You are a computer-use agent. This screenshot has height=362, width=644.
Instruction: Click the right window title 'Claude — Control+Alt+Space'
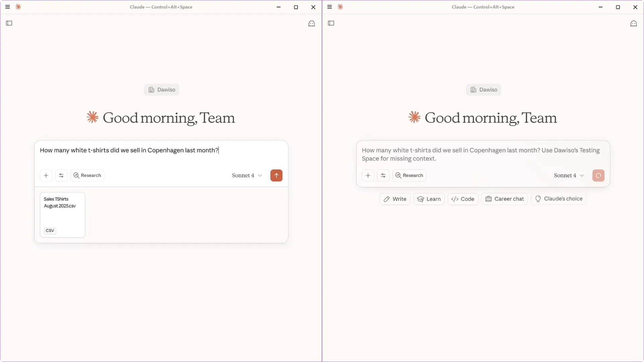tap(483, 7)
